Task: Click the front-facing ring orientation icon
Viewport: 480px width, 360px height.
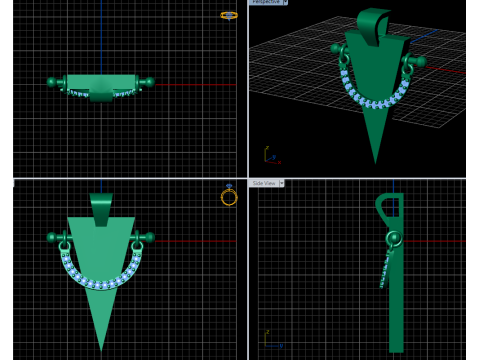Action: tap(229, 195)
